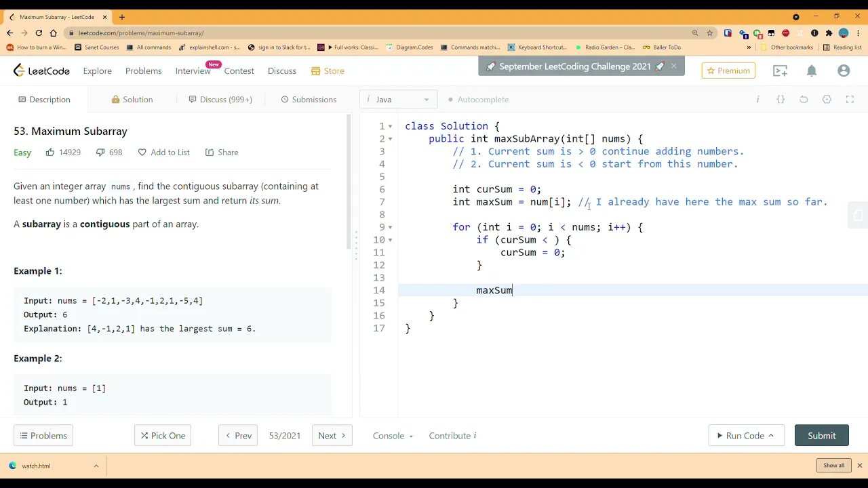
Task: Open Interview menu
Action: 193,70
